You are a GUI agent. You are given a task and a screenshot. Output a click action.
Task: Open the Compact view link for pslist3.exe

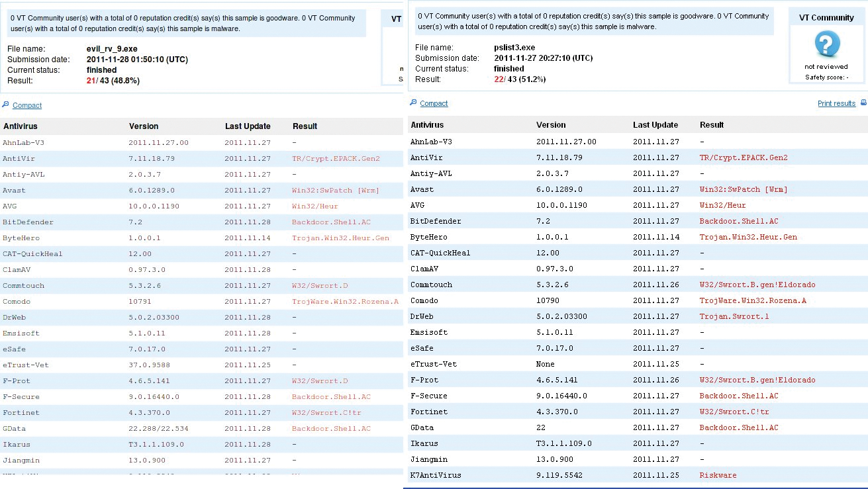(x=434, y=103)
